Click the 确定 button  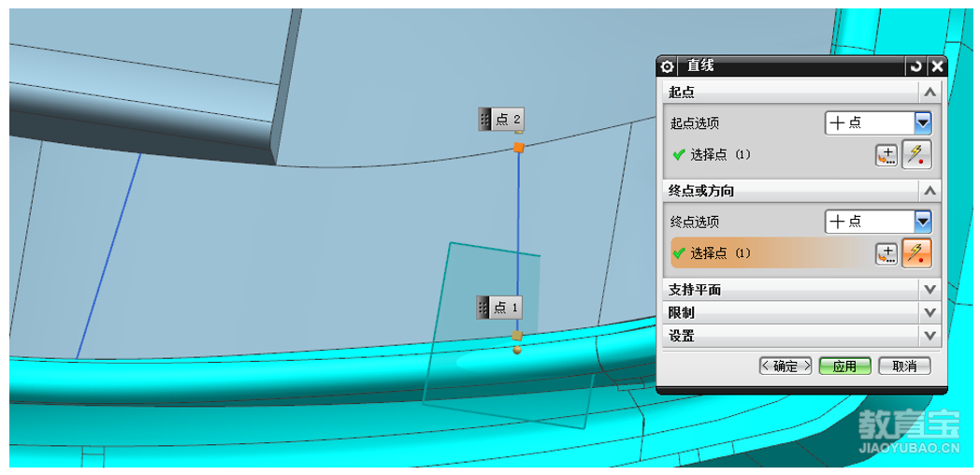point(785,367)
